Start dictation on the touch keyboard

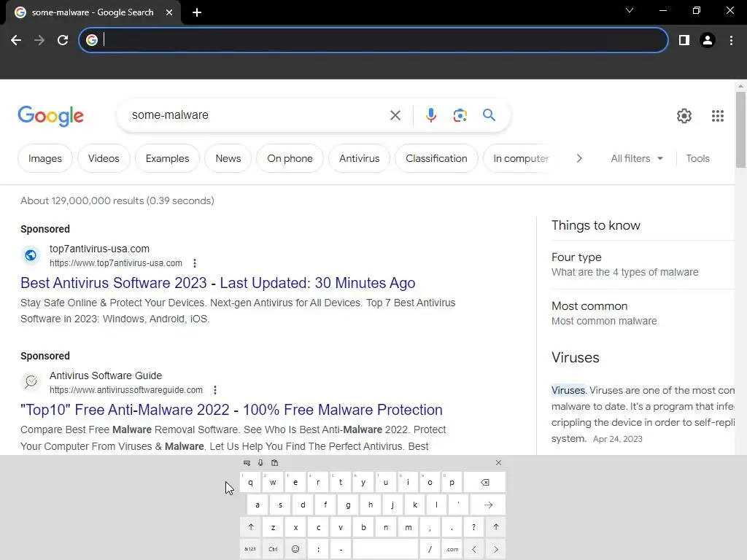click(x=260, y=462)
